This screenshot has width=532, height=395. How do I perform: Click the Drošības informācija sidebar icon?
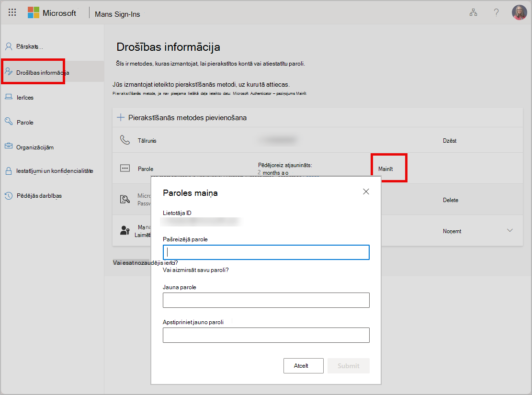click(9, 71)
